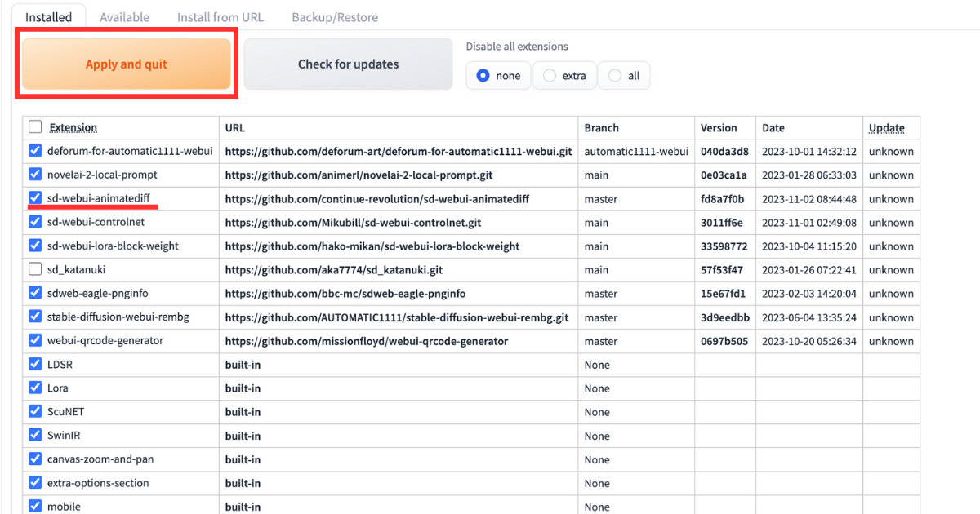Disable the sd-webui-controlnet extension checkbox
This screenshot has height=514, width=980.
click(35, 222)
